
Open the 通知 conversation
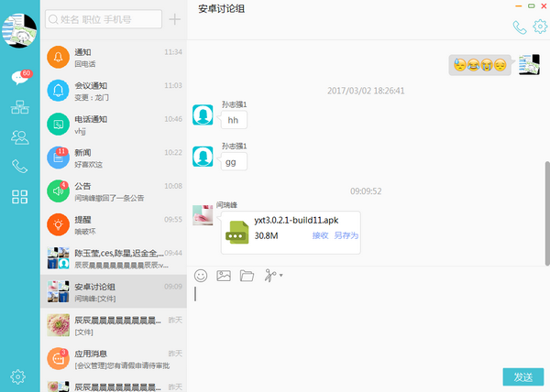click(114, 57)
